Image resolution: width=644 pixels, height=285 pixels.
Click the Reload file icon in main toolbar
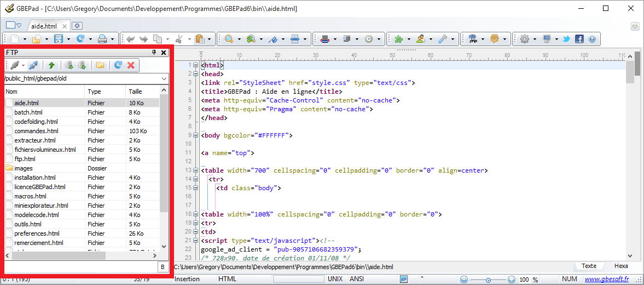pyautogui.click(x=80, y=39)
